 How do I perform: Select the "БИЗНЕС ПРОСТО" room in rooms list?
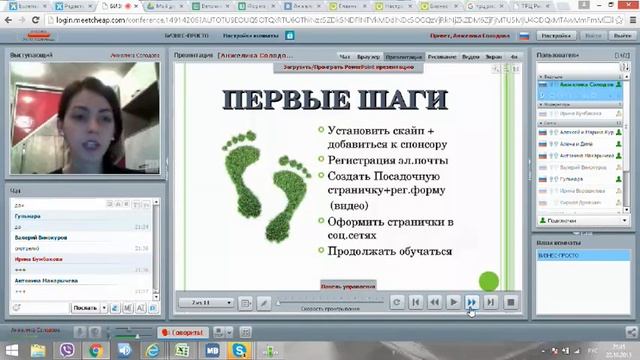coord(583,256)
